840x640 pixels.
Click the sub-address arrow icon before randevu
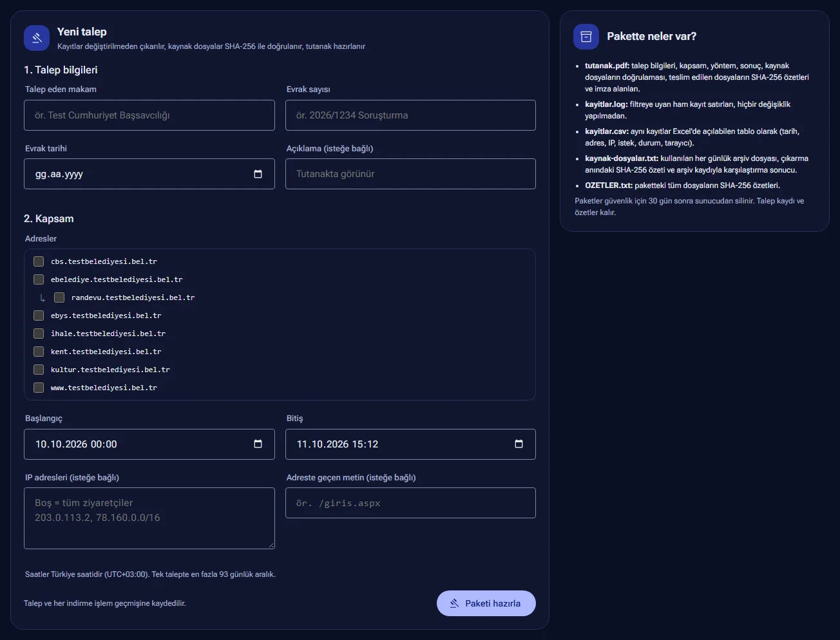click(x=43, y=297)
